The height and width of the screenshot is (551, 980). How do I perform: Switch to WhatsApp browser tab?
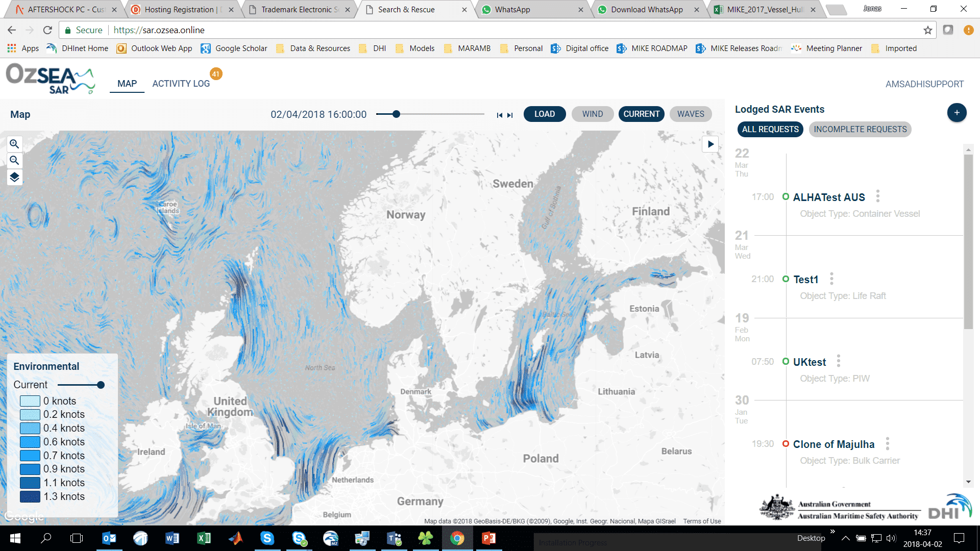tap(532, 10)
